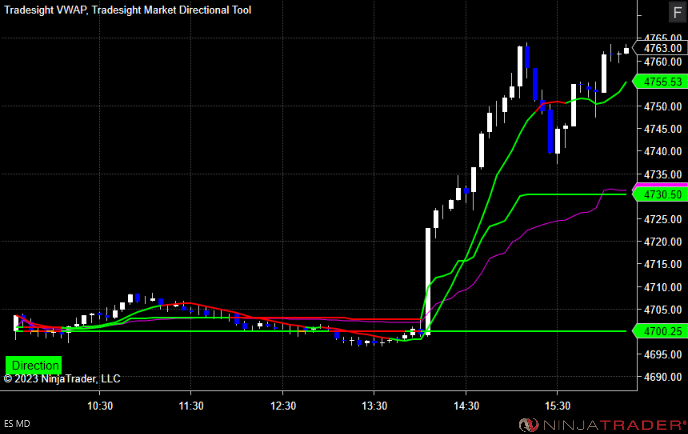Click the 4720.00 price axis label
This screenshot has height=434, width=688.
(663, 242)
